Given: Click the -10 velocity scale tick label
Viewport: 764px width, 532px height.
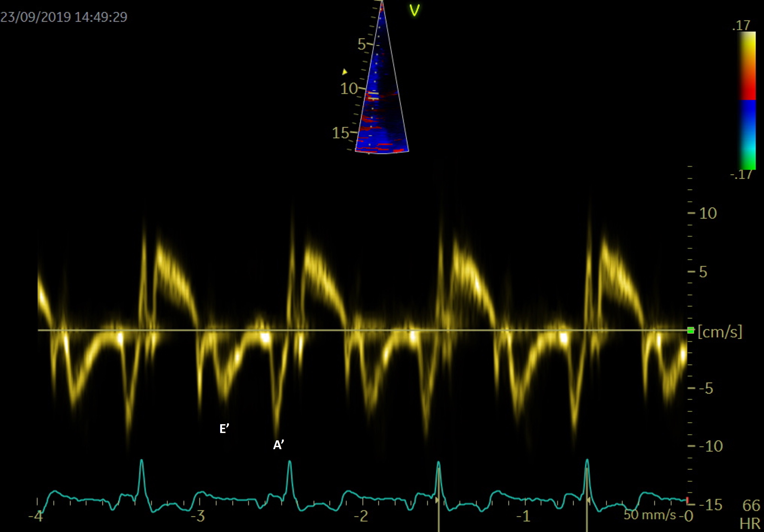Looking at the screenshot, I should 711,446.
